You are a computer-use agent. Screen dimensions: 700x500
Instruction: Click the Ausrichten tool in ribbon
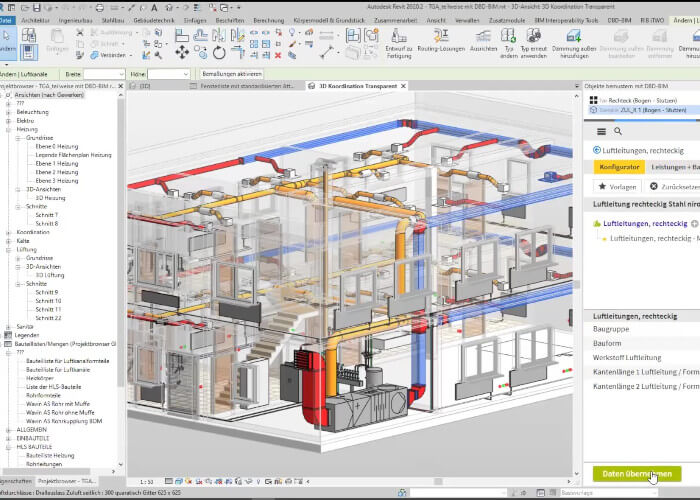coord(483,41)
